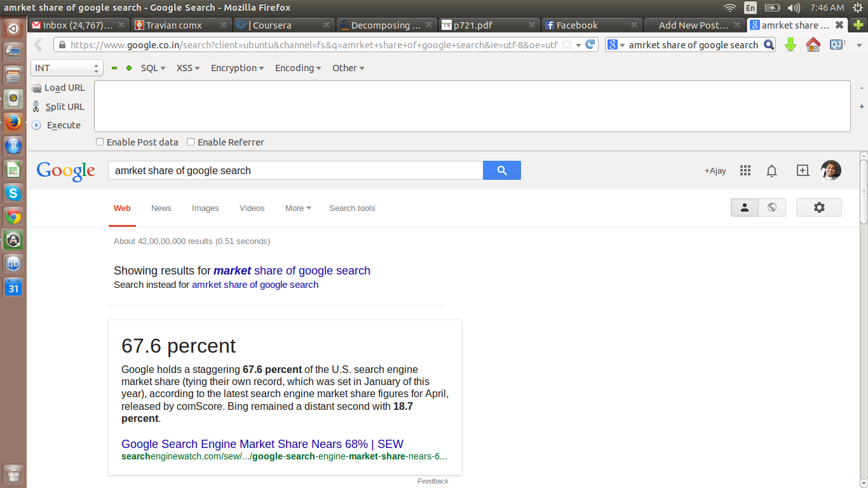Image resolution: width=868 pixels, height=488 pixels.
Task: Open the Encoding dropdown in HackBar
Action: pyautogui.click(x=297, y=68)
